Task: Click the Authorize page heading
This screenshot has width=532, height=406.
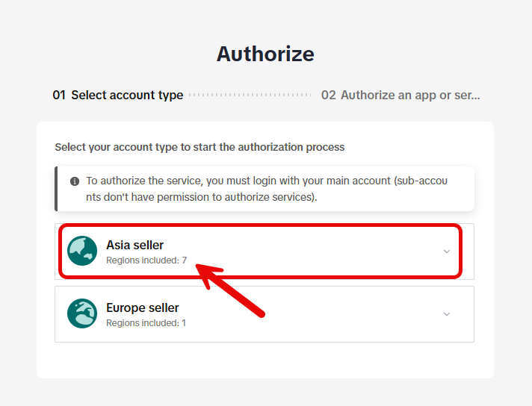Action: click(x=265, y=54)
